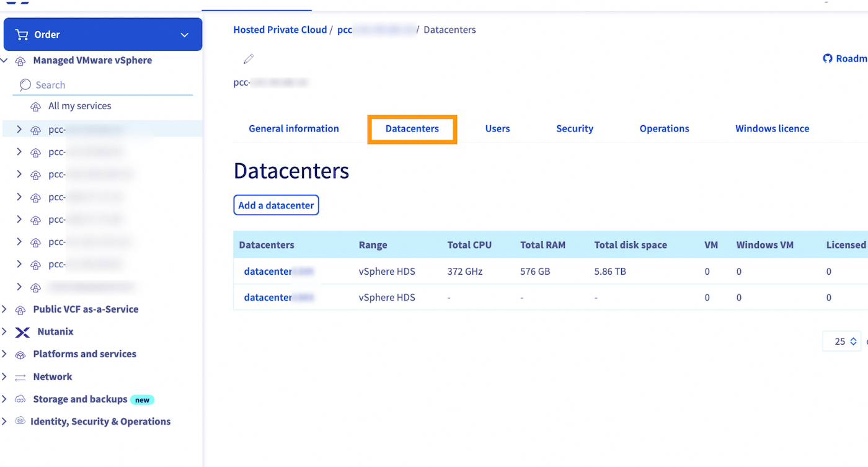The height and width of the screenshot is (467, 868).
Task: Open the Order cart icon
Action: point(22,34)
